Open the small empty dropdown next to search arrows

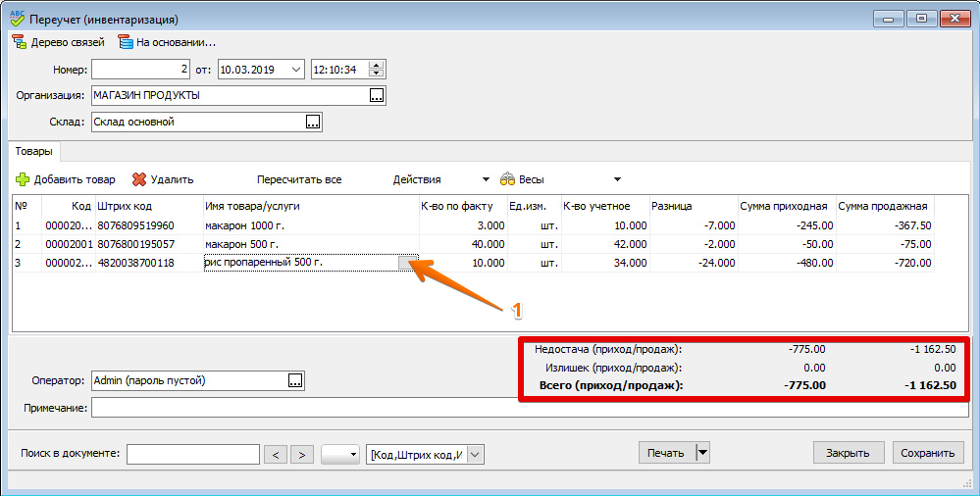340,455
